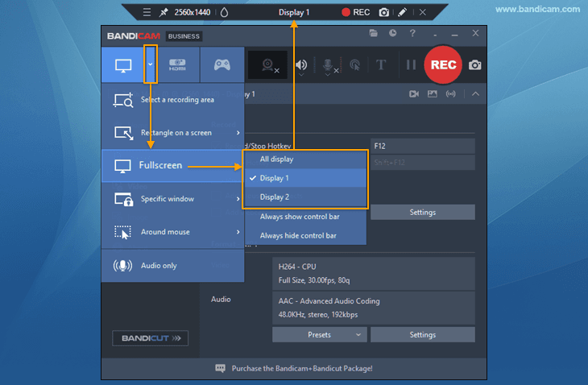Select Display 1 option

[305, 178]
